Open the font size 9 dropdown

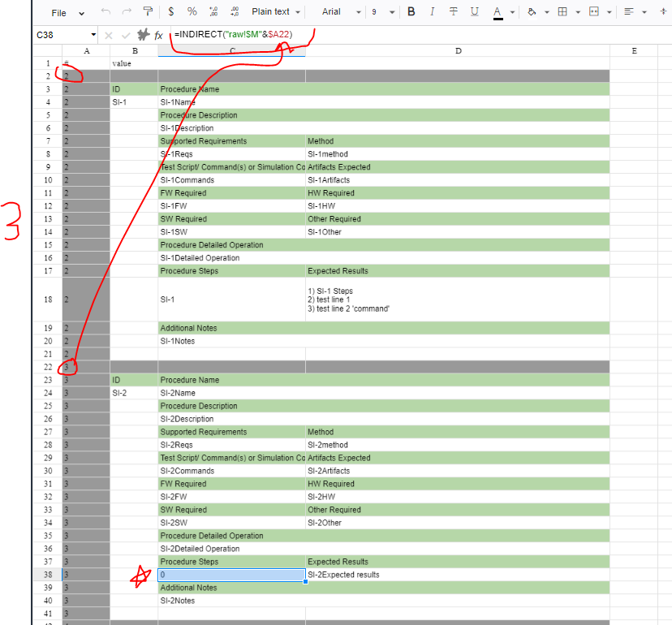[x=383, y=12]
